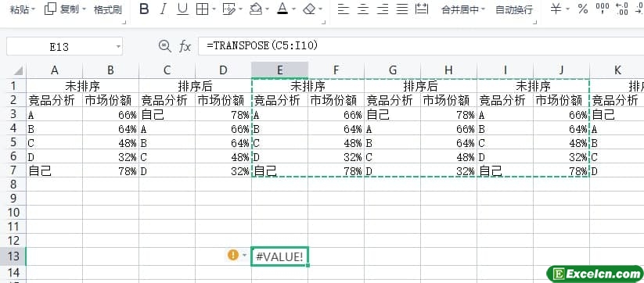This screenshot has height=283, width=644.
Task: Apply the font color A
Action: [282, 9]
